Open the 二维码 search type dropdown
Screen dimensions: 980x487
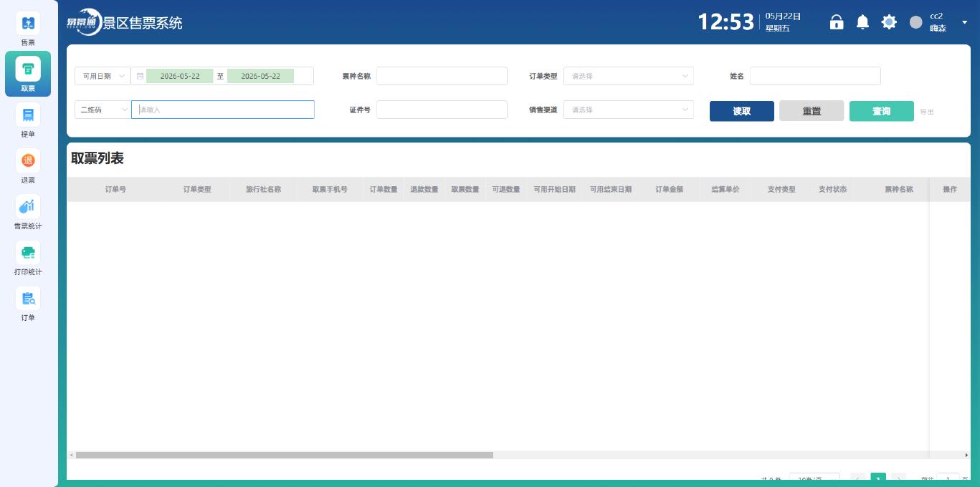pyautogui.click(x=102, y=110)
